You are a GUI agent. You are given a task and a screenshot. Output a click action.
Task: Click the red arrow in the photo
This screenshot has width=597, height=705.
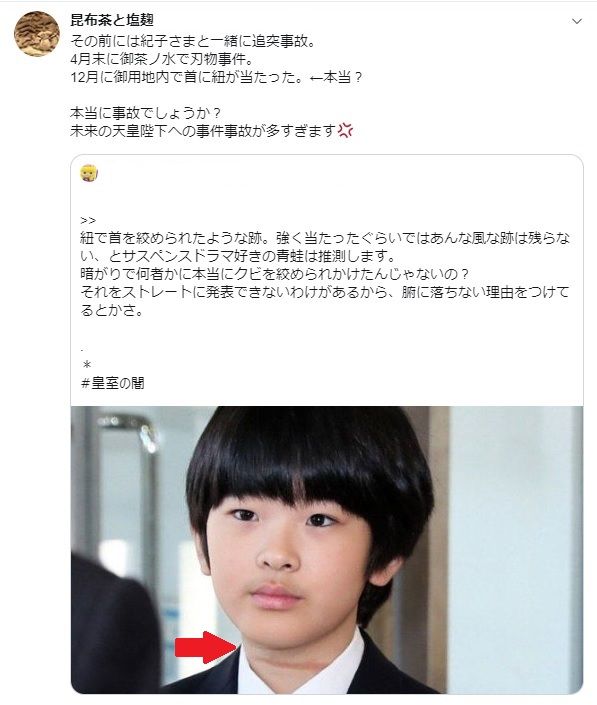(x=205, y=647)
